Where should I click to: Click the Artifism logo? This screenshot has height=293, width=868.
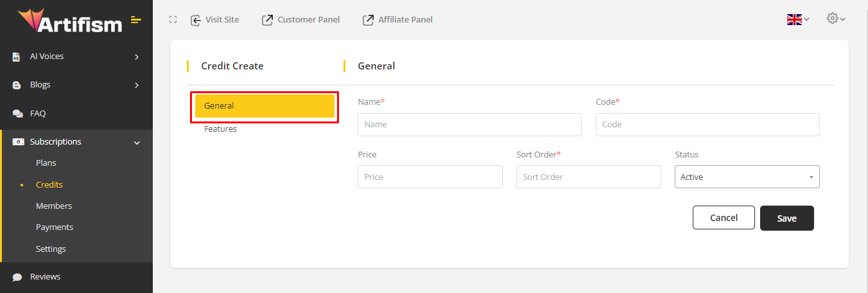pyautogui.click(x=69, y=21)
